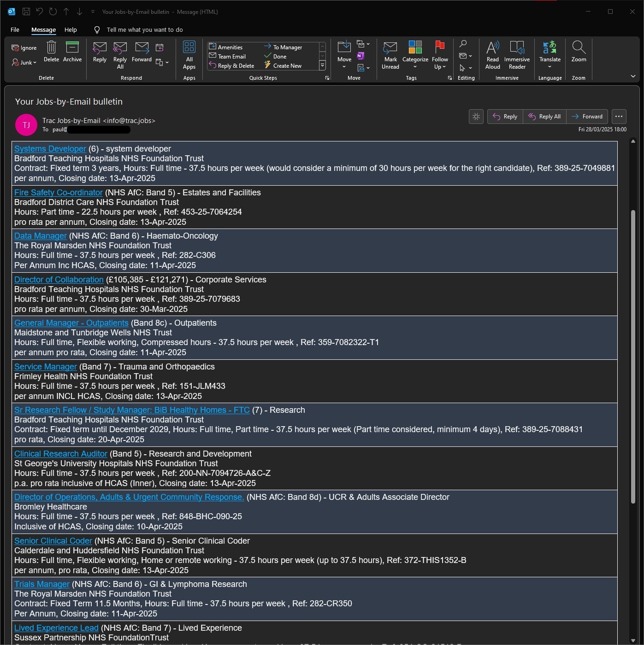Open the Quick Steps dialog launcher
This screenshot has height=645, width=644.
coord(327,78)
